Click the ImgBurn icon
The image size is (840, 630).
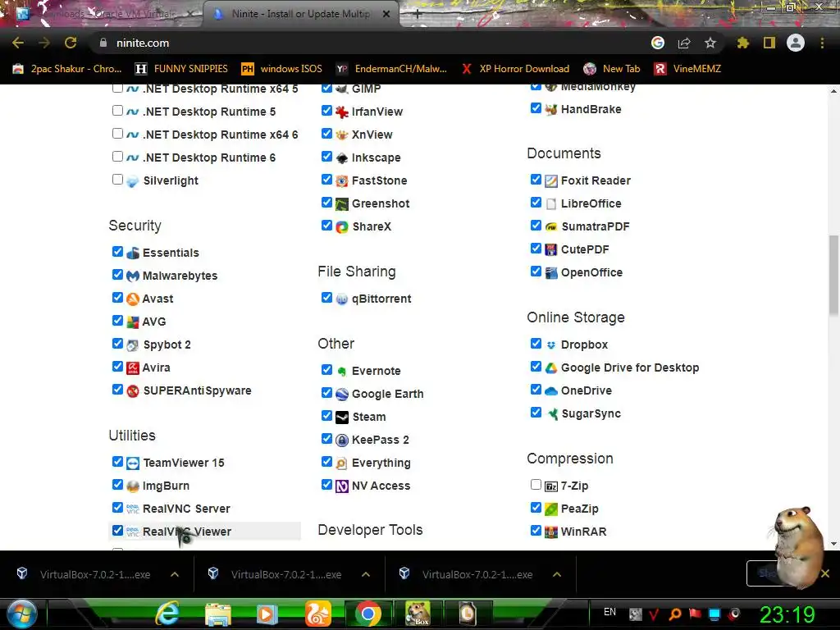click(133, 486)
